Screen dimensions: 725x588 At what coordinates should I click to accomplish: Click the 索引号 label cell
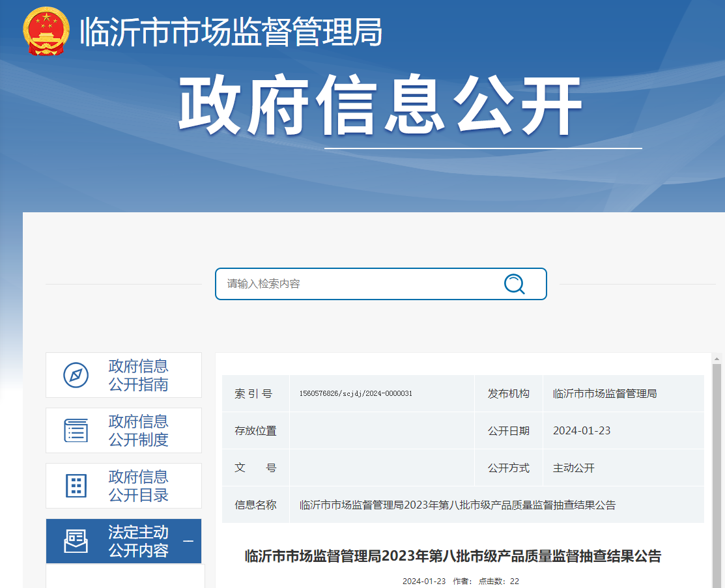(256, 393)
